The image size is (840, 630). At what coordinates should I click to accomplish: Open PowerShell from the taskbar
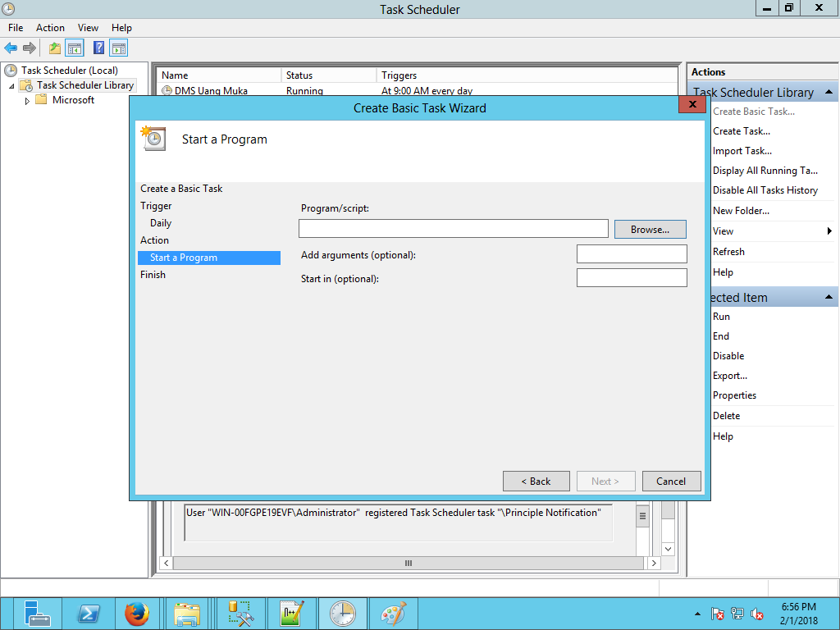pyautogui.click(x=89, y=614)
